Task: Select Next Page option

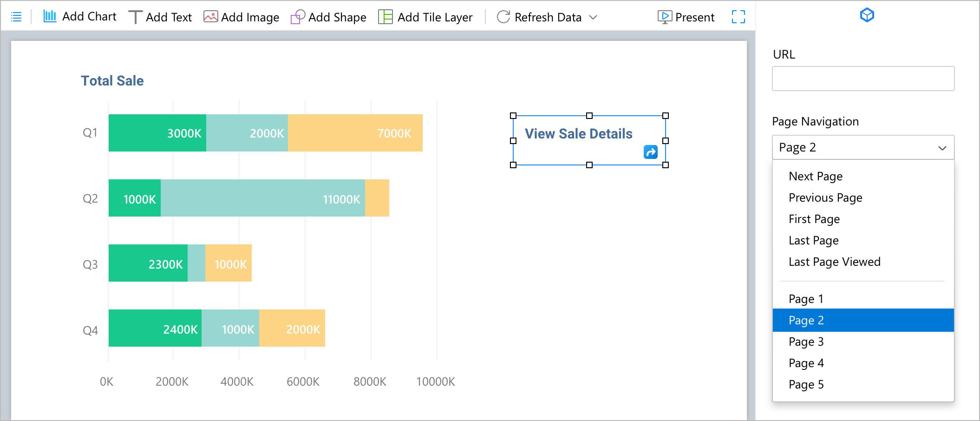Action: 863,176
